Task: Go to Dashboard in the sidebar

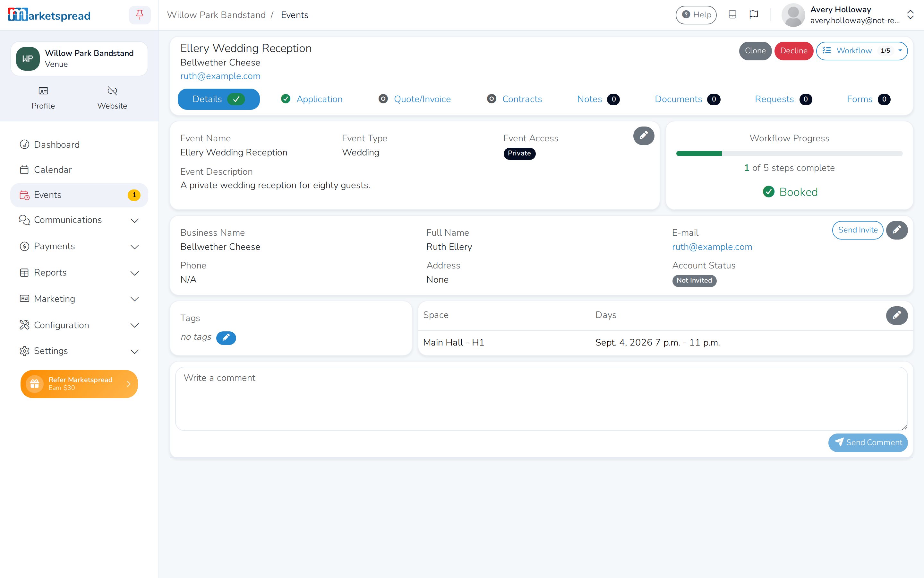Action: click(79, 144)
